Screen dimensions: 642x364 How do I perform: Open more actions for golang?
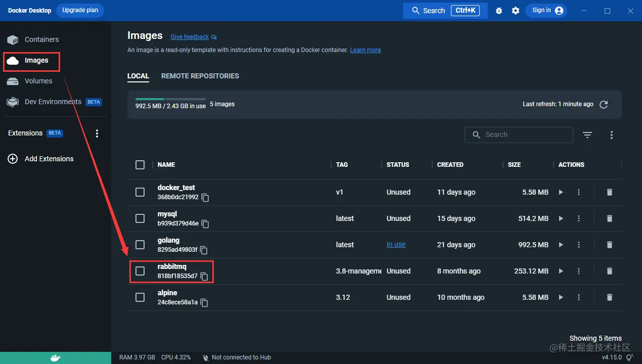pyautogui.click(x=579, y=245)
